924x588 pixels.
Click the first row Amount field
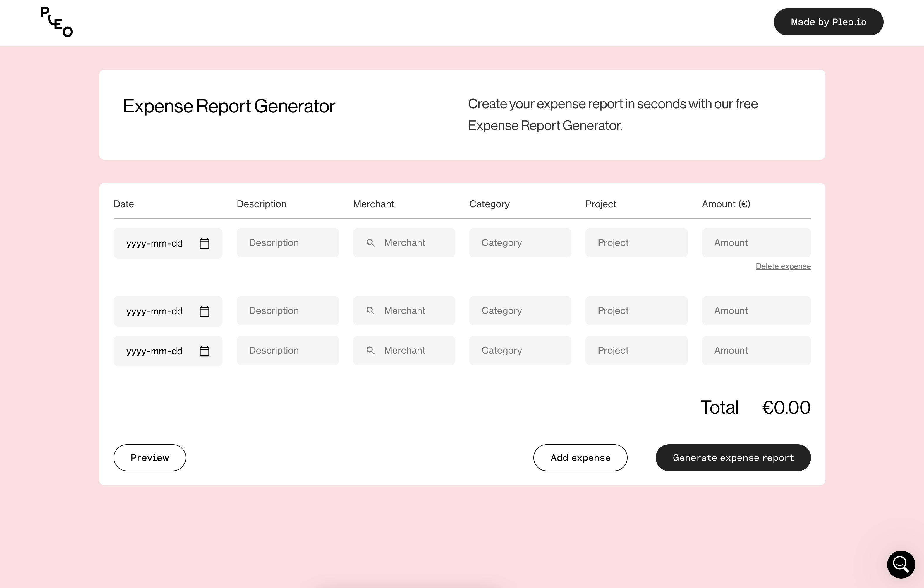click(756, 243)
